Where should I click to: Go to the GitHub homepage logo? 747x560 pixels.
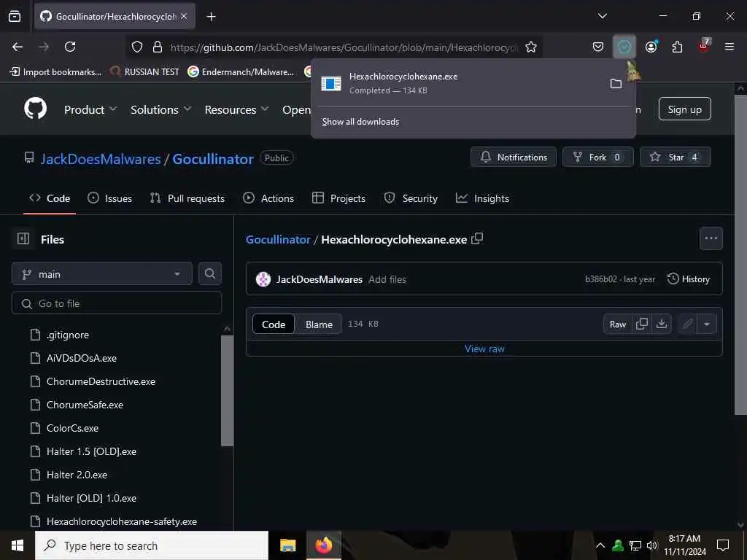click(35, 109)
